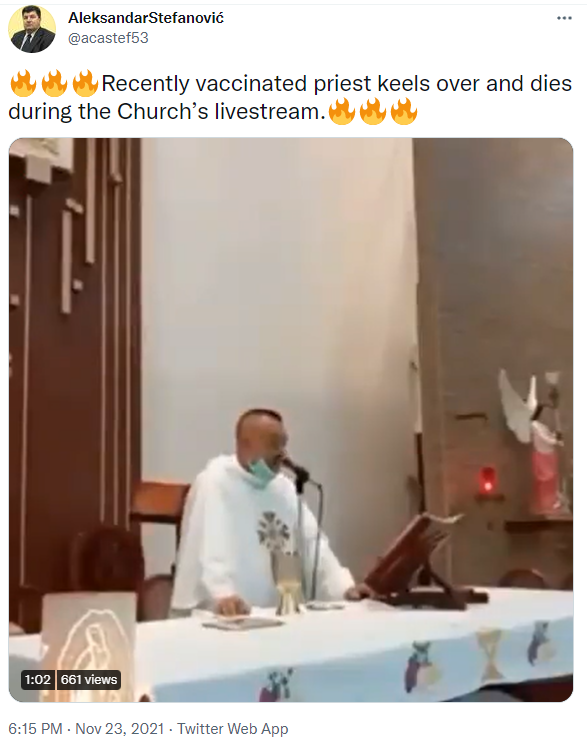Click AleksandarStefanović profile avatar photo
The image size is (587, 749).
coord(32,29)
